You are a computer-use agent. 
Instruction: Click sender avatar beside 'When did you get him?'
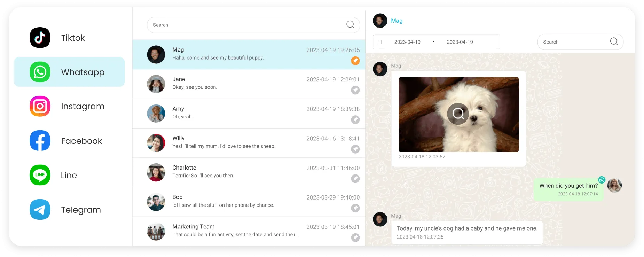614,185
